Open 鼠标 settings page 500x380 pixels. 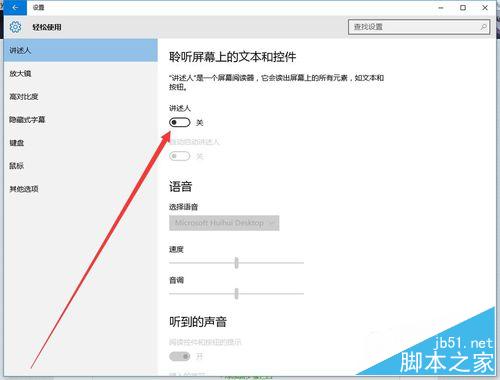point(80,166)
